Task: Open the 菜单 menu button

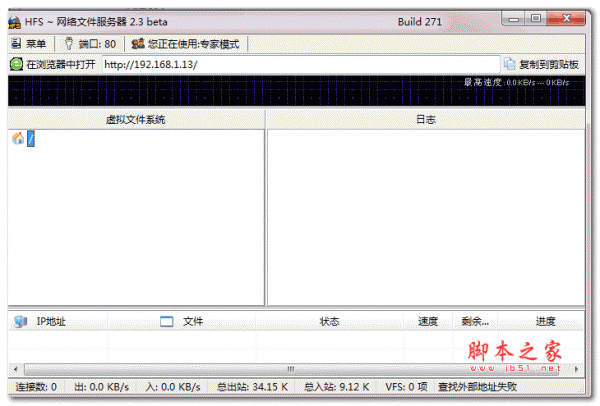Action: (29, 44)
